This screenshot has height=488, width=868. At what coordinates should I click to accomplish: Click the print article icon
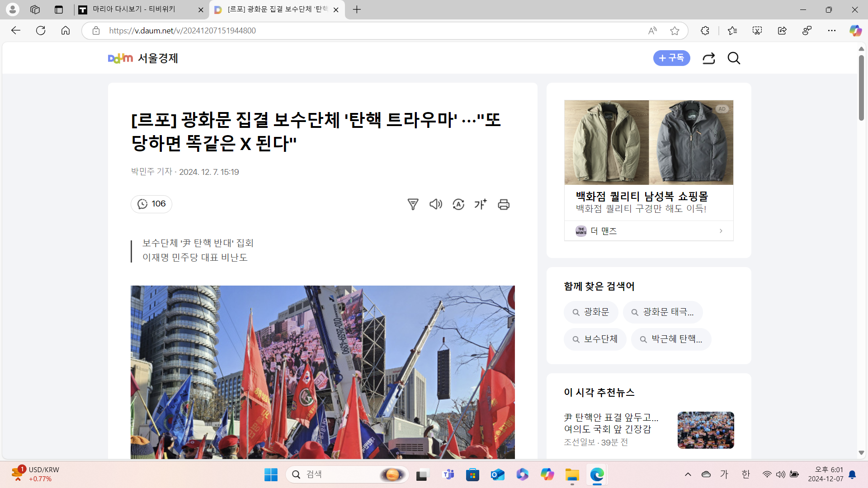pyautogui.click(x=504, y=204)
